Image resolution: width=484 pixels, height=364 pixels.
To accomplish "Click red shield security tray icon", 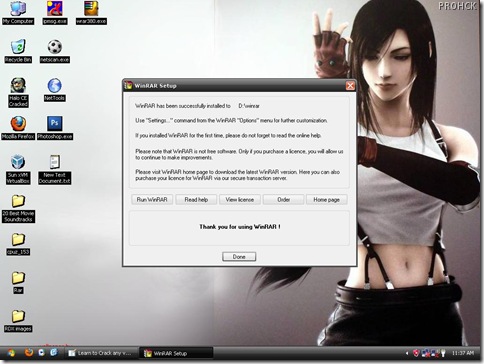I will [416, 353].
